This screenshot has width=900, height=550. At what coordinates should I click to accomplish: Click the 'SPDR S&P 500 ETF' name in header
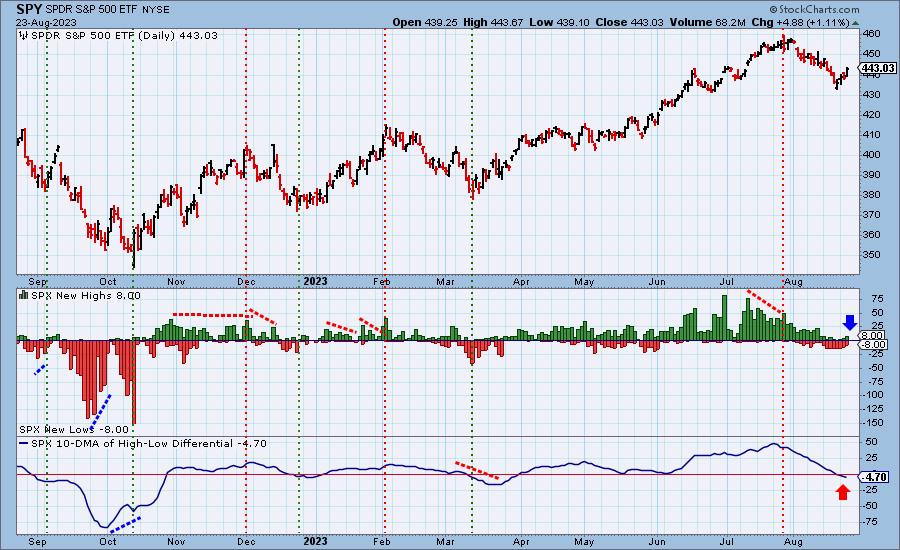(91, 10)
